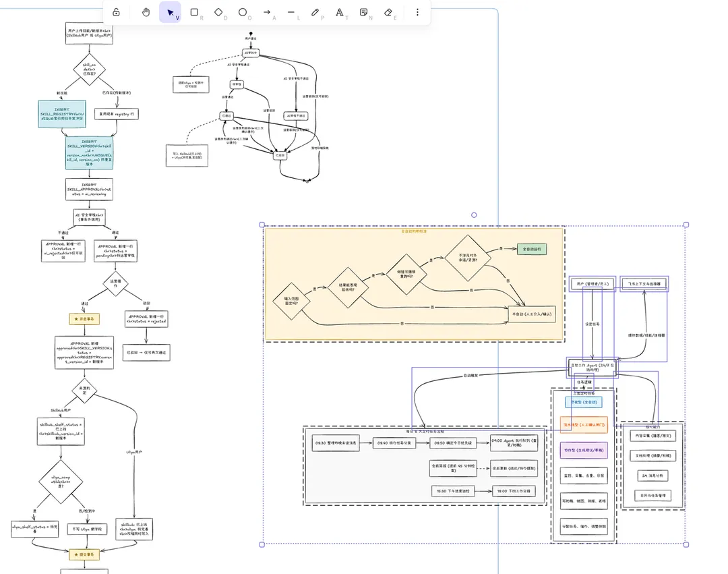The image size is (728, 574).
Task: Choose the sticky Note tool
Action: tap(363, 12)
